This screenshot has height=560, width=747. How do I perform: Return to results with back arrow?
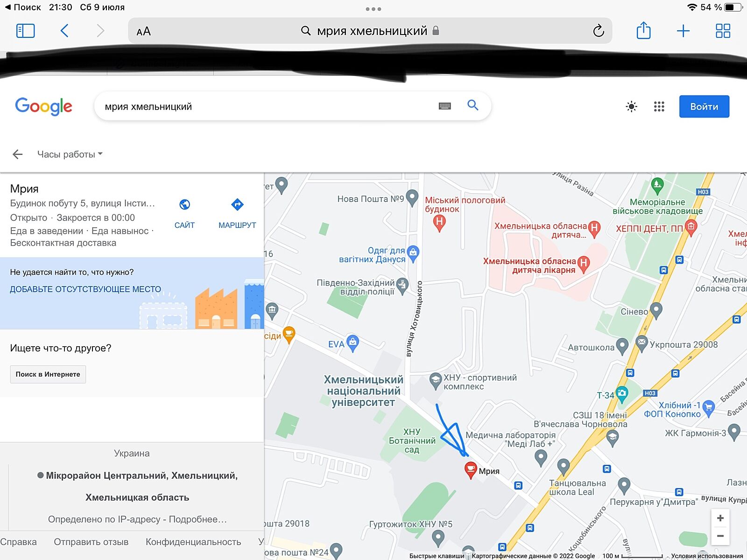[18, 154]
